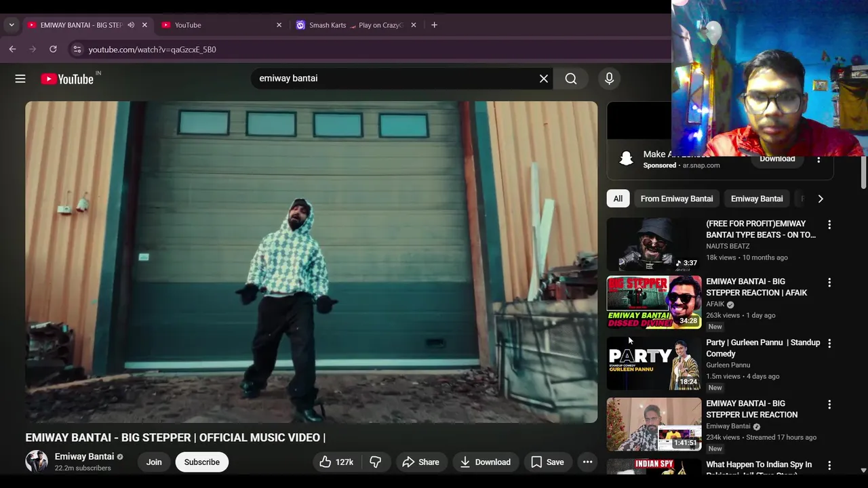Open BIG STEPPER REACTION | AFAIK title
Image resolution: width=868 pixels, height=488 pixels.
coord(757,287)
